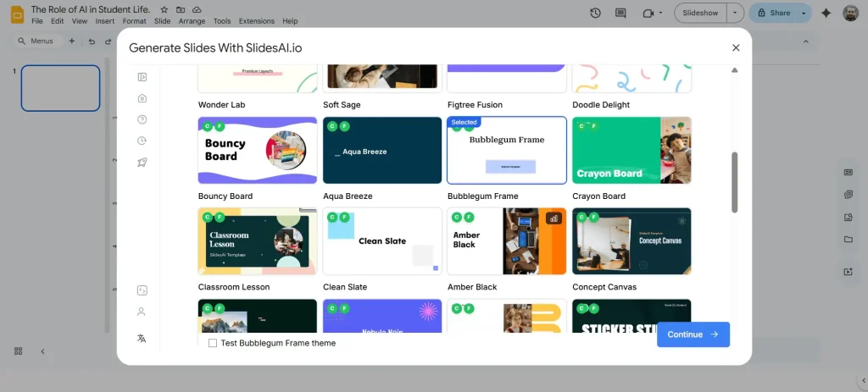Open the View menu
This screenshot has height=392, width=868.
click(80, 21)
